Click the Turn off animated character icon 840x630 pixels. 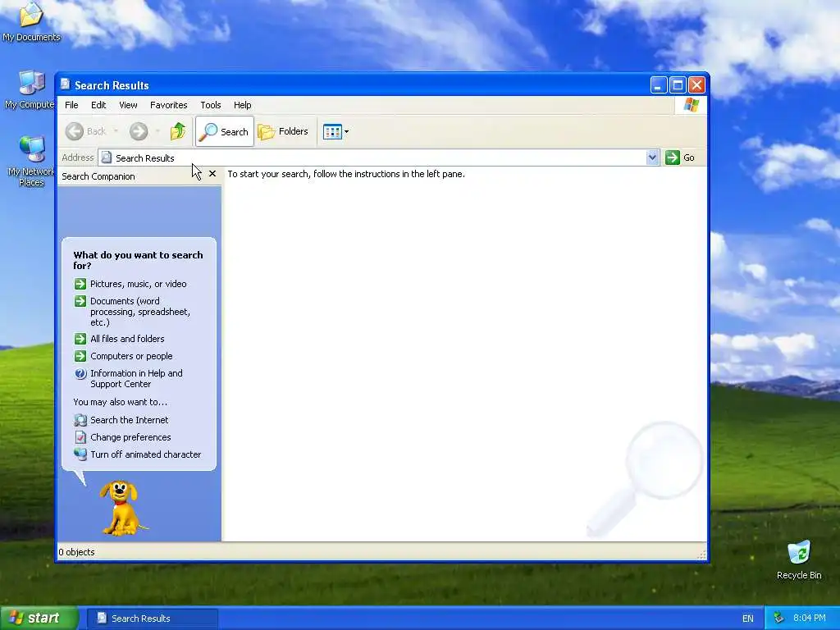pos(80,454)
